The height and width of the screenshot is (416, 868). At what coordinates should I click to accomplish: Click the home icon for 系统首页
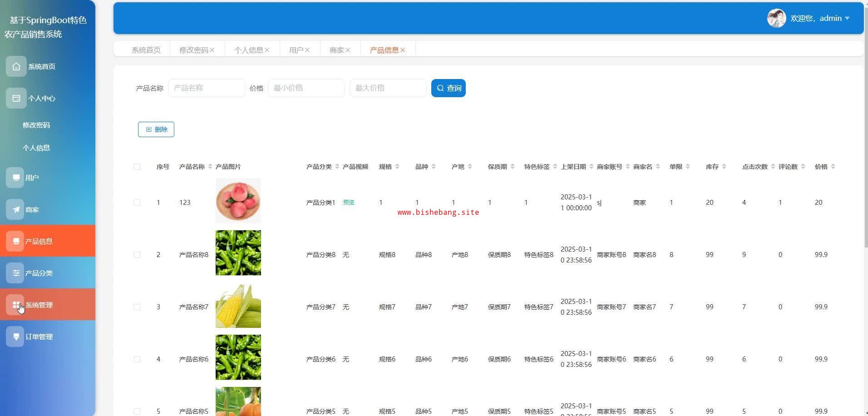point(16,67)
